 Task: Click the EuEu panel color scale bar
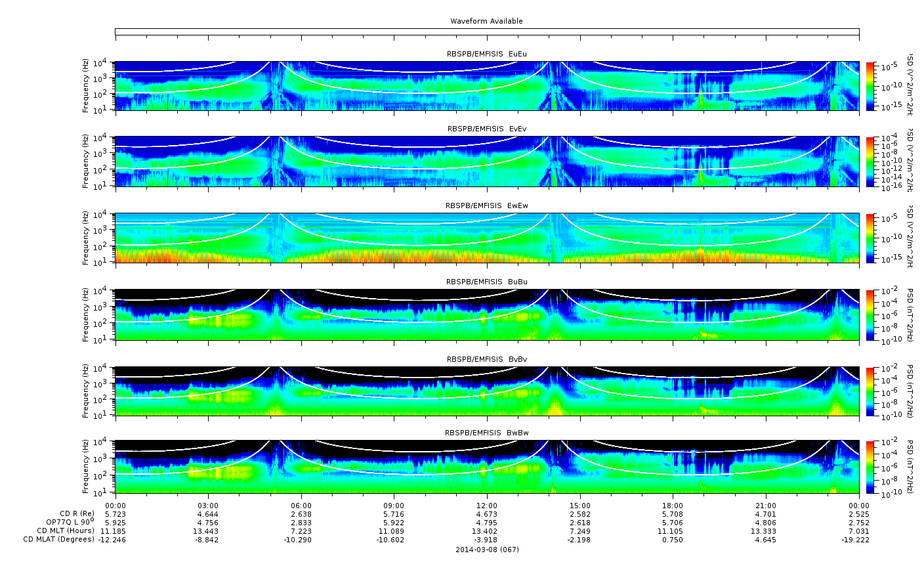point(870,86)
